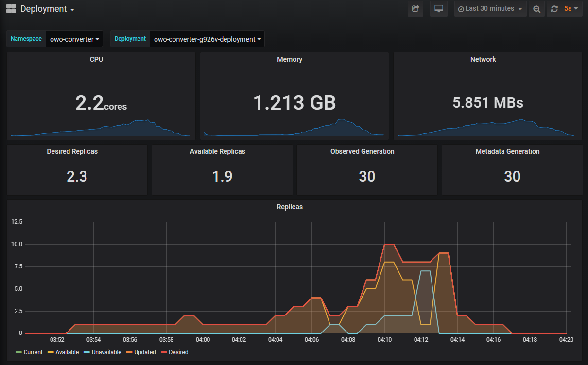
Task: Open the Desired Replicas panel title
Action: 72,151
